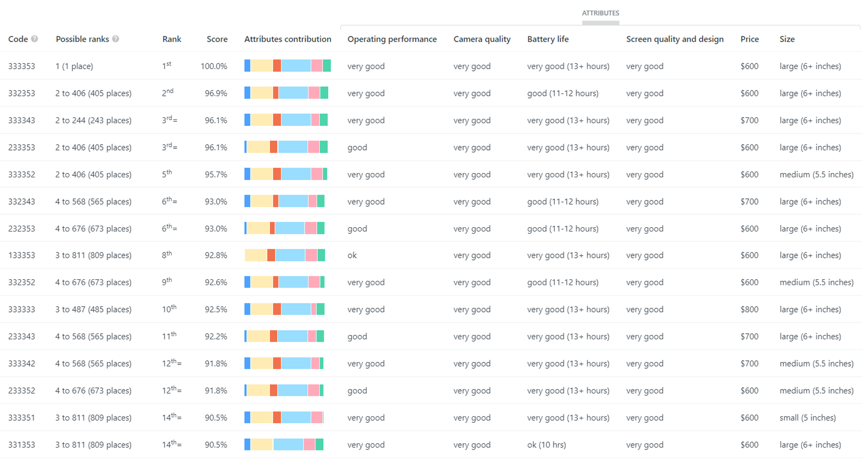
Task: Click the 95.7% score value
Action: point(216,175)
